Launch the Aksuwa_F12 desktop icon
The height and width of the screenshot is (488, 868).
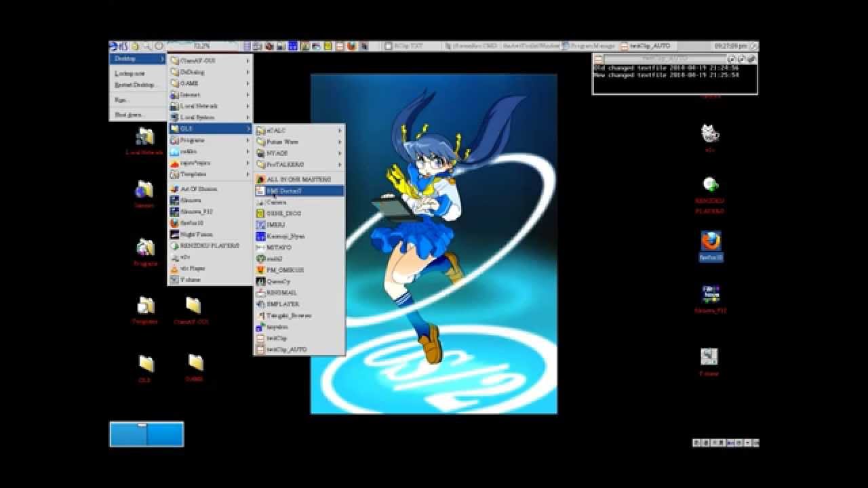[711, 294]
